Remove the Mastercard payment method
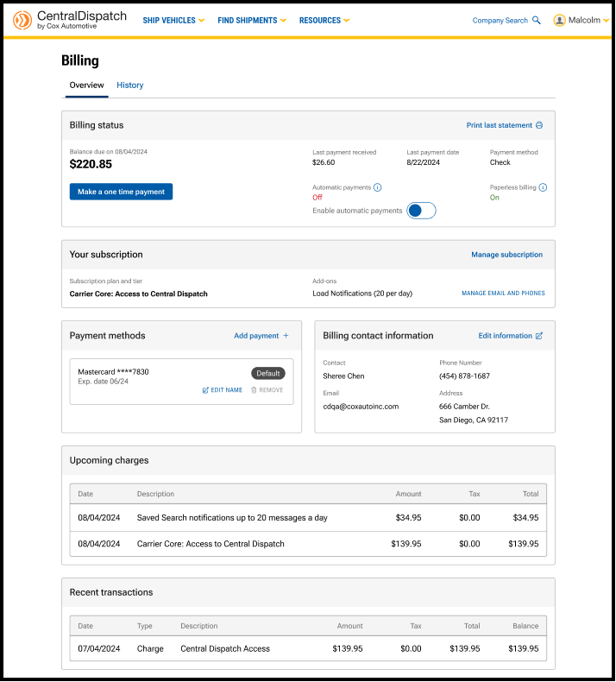Screen dimensions: 616x682 (267, 390)
